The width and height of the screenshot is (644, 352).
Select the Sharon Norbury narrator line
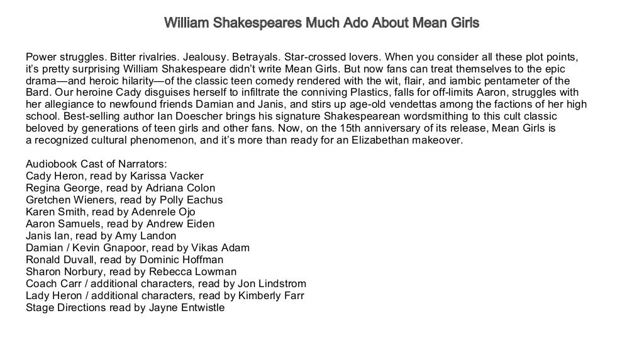[x=131, y=272]
